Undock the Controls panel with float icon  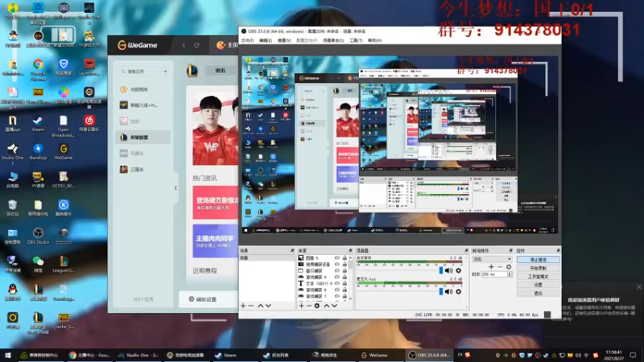558,250
